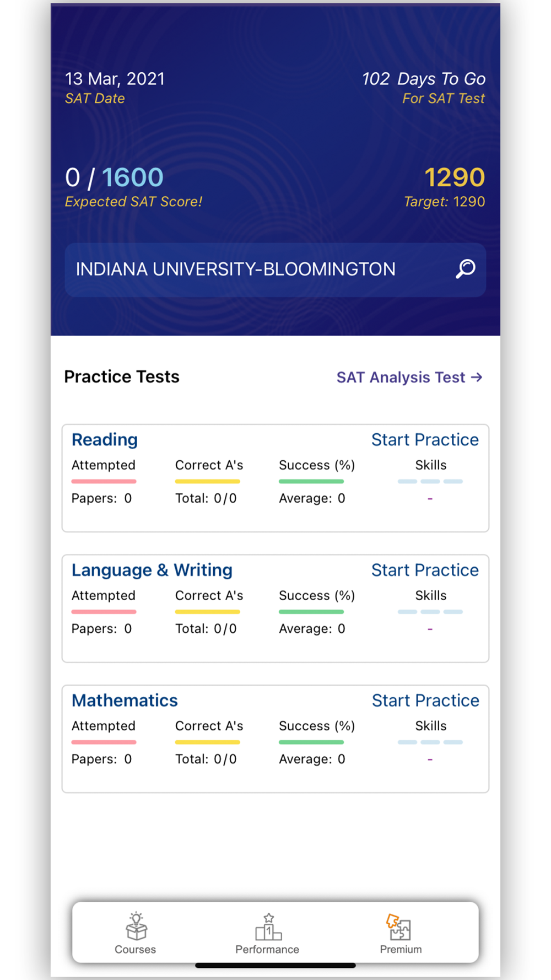
Task: Open the Courses tab icon
Action: click(136, 926)
